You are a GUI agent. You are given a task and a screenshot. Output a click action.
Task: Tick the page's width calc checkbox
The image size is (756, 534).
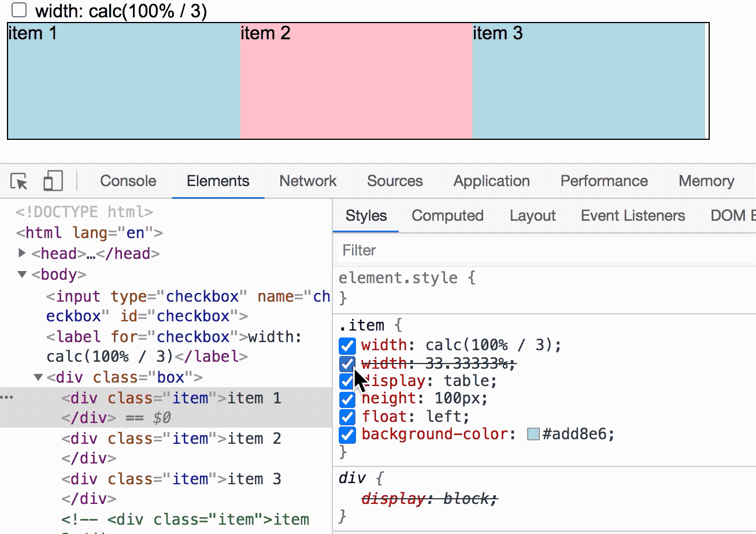(20, 10)
